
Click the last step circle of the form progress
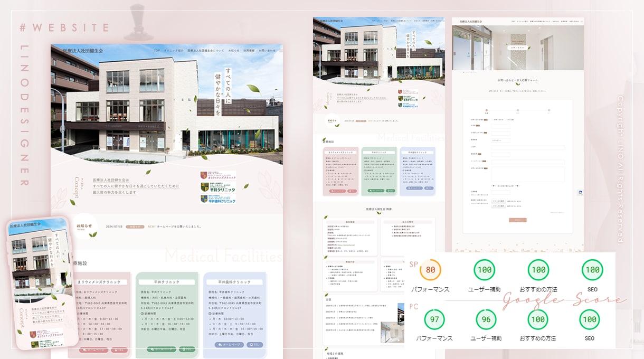click(x=548, y=110)
